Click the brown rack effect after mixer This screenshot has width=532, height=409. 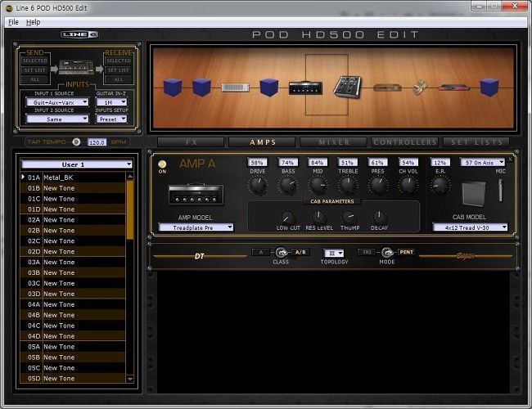tap(387, 88)
